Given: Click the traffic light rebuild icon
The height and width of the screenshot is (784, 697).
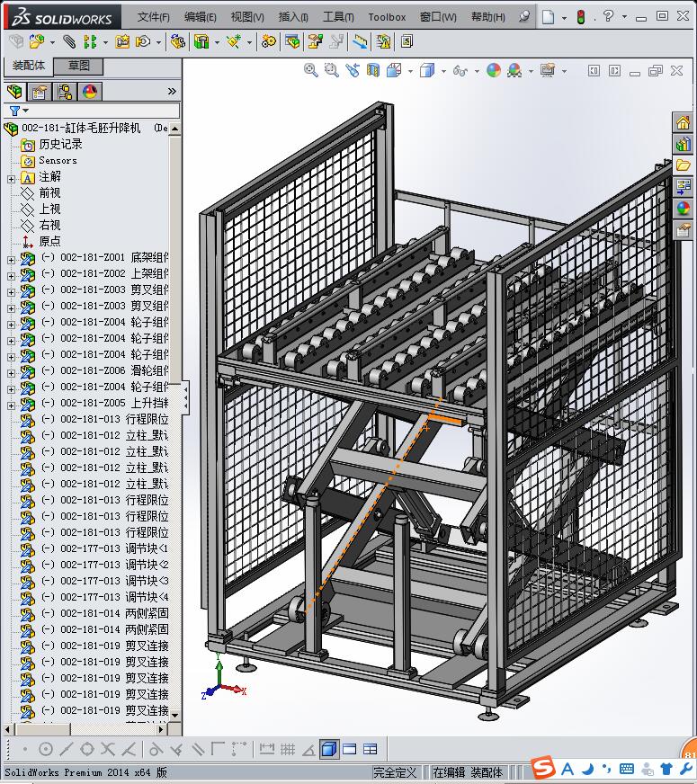Looking at the screenshot, I should (580, 17).
